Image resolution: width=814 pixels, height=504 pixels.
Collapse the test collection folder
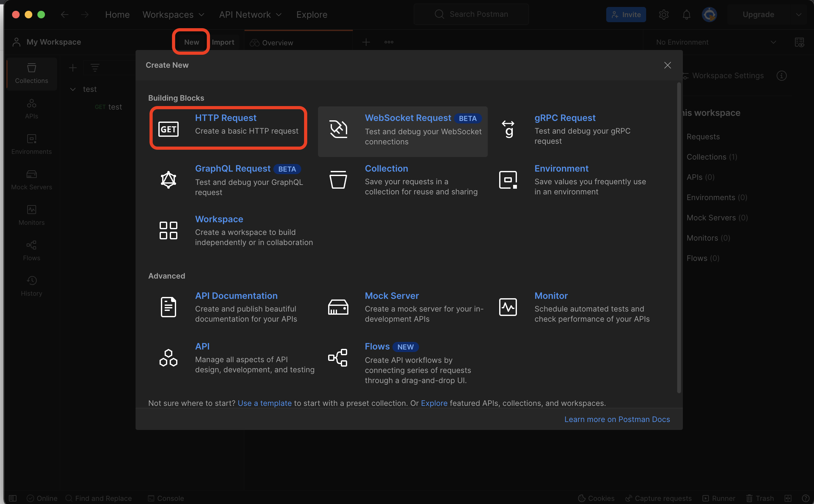point(73,89)
